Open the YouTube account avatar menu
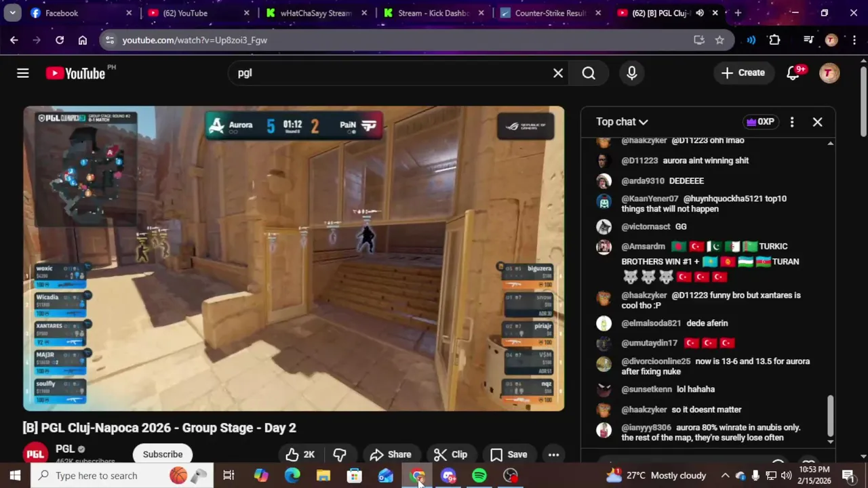 tap(829, 73)
